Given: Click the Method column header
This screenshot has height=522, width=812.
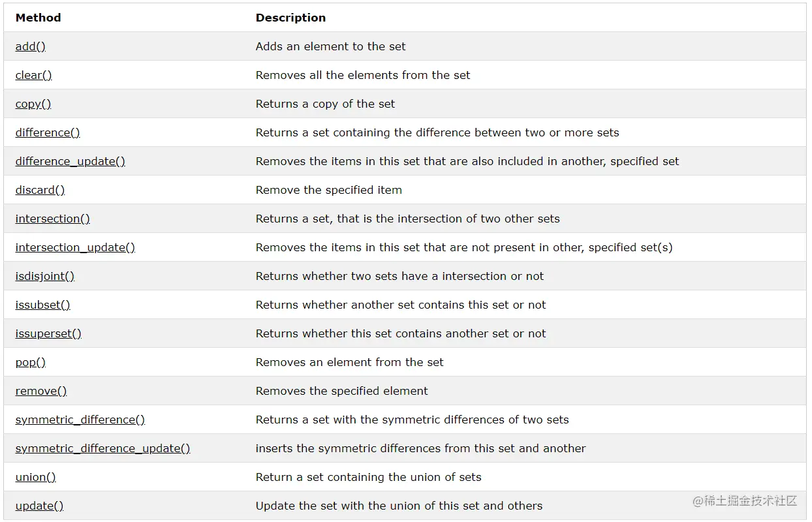Looking at the screenshot, I should click(39, 18).
